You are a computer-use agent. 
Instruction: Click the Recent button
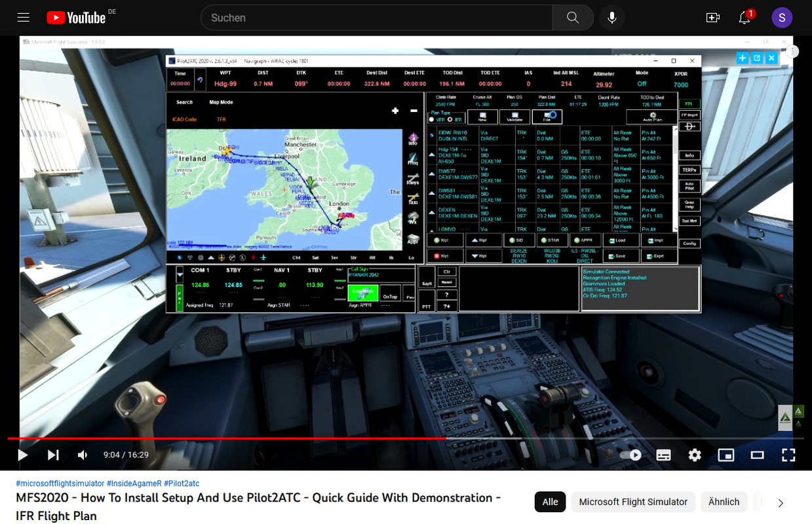(x=446, y=282)
